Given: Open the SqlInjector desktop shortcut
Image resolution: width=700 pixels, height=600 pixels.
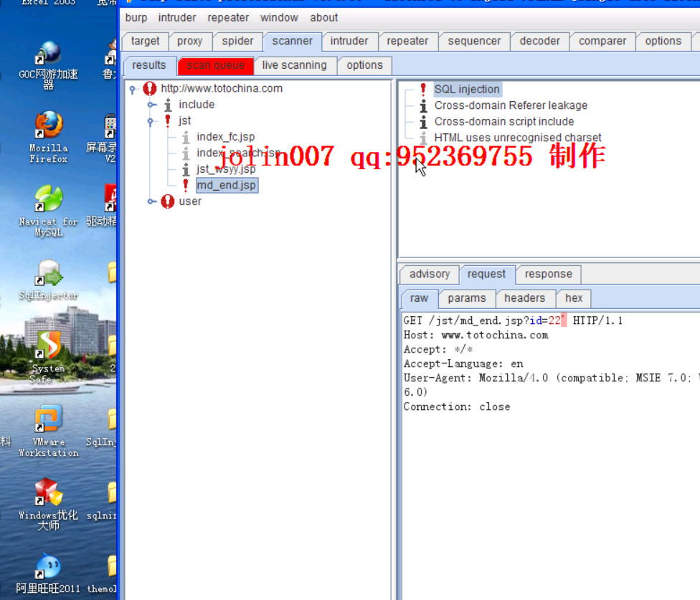Looking at the screenshot, I should [x=49, y=280].
